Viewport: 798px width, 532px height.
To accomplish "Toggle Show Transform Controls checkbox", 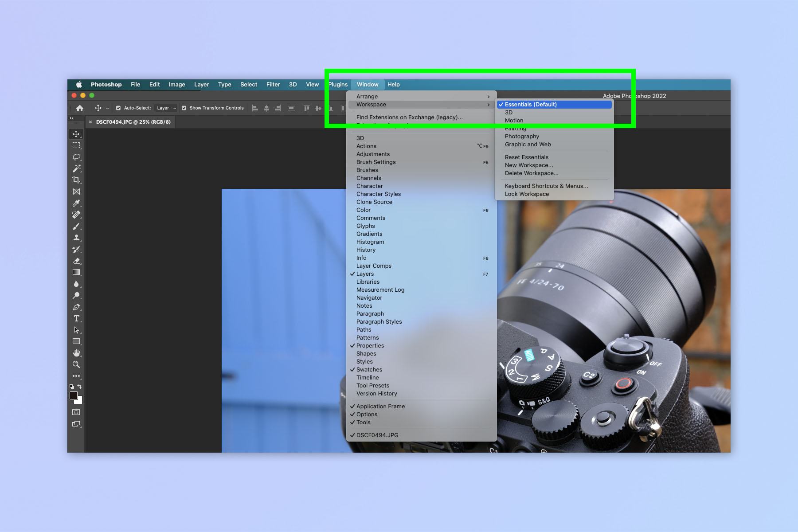I will [184, 108].
